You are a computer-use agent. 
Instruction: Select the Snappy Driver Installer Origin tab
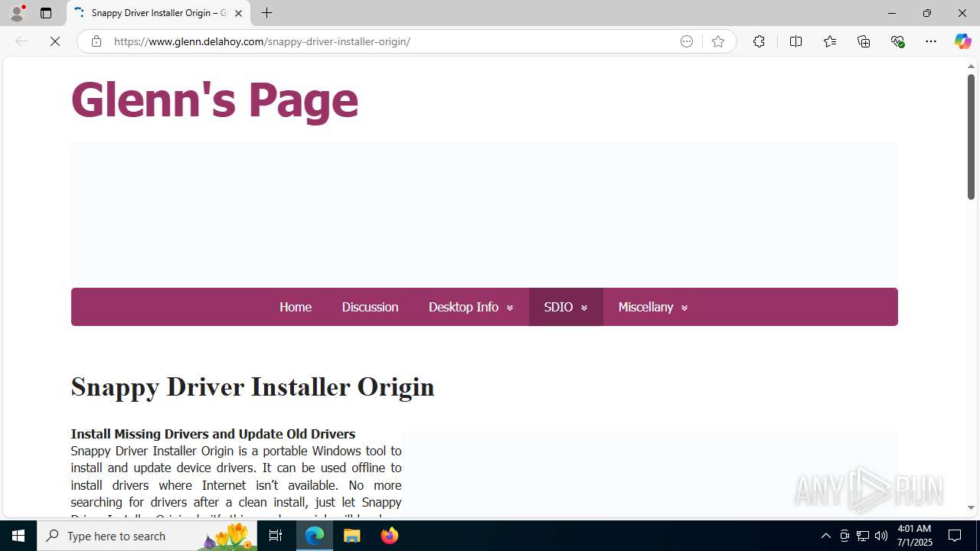click(158, 13)
